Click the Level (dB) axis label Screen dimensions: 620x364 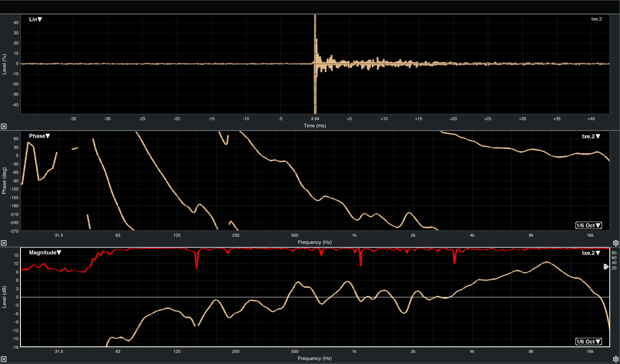5,297
